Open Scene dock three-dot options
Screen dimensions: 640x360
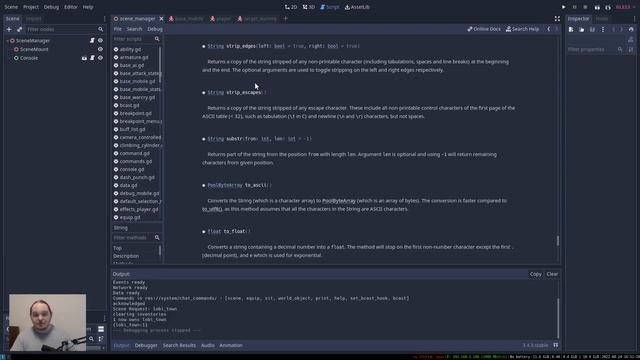[104, 19]
